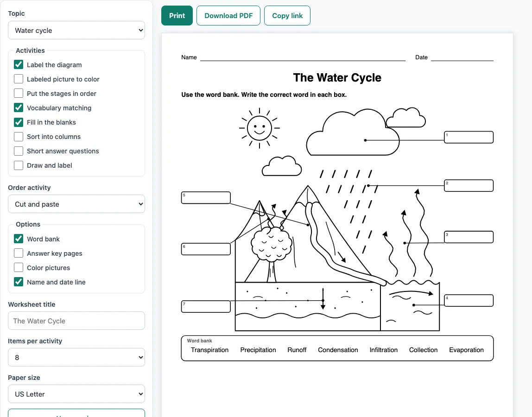This screenshot has height=417, width=532.
Task: Click The Water Cycle worksheet heading
Action: click(x=337, y=77)
